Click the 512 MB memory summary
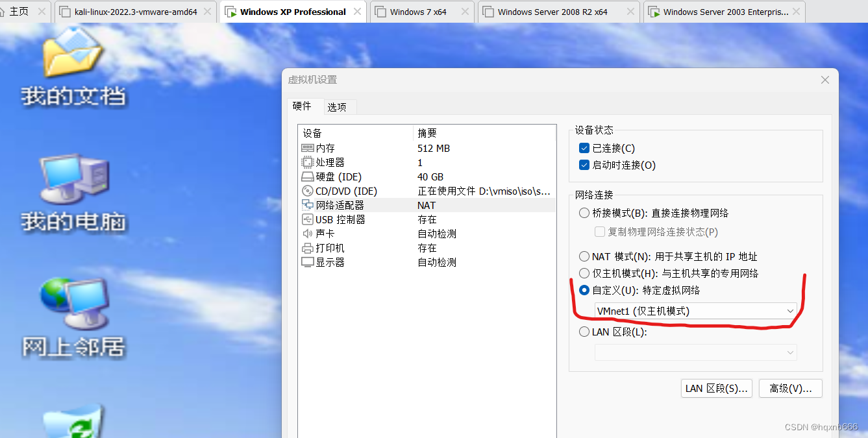This screenshot has height=438, width=868. point(434,148)
